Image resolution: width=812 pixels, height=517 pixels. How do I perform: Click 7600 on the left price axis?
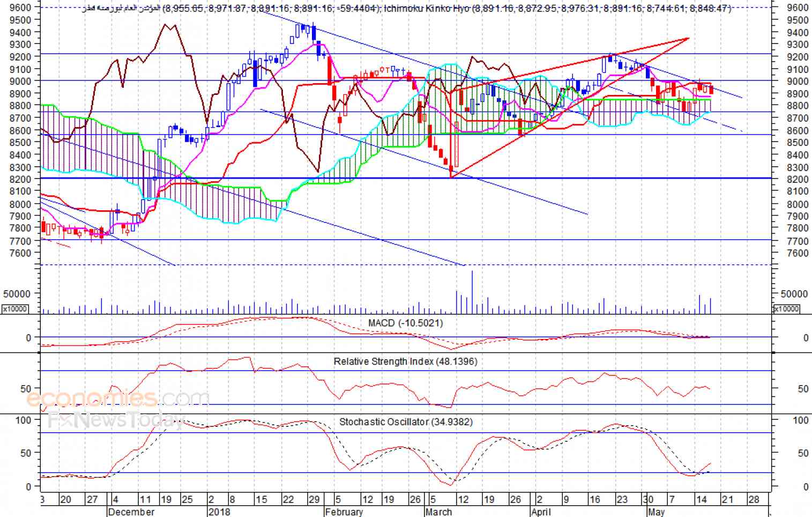tap(20, 253)
